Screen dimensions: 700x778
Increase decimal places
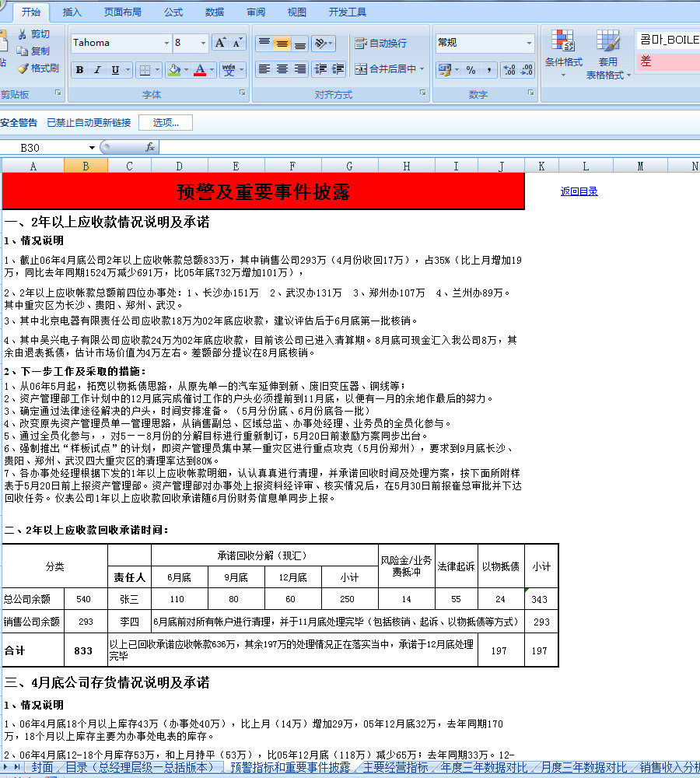click(509, 70)
